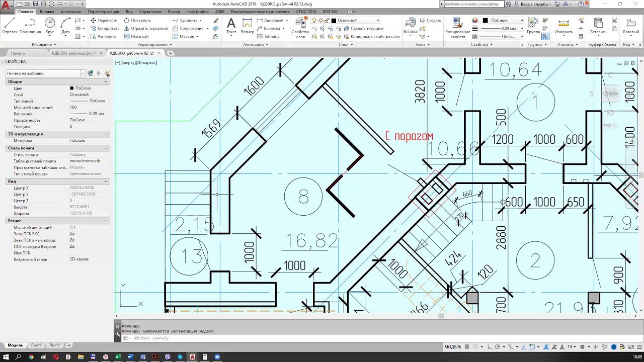Click the Измерить (Measure) tool

563,26
